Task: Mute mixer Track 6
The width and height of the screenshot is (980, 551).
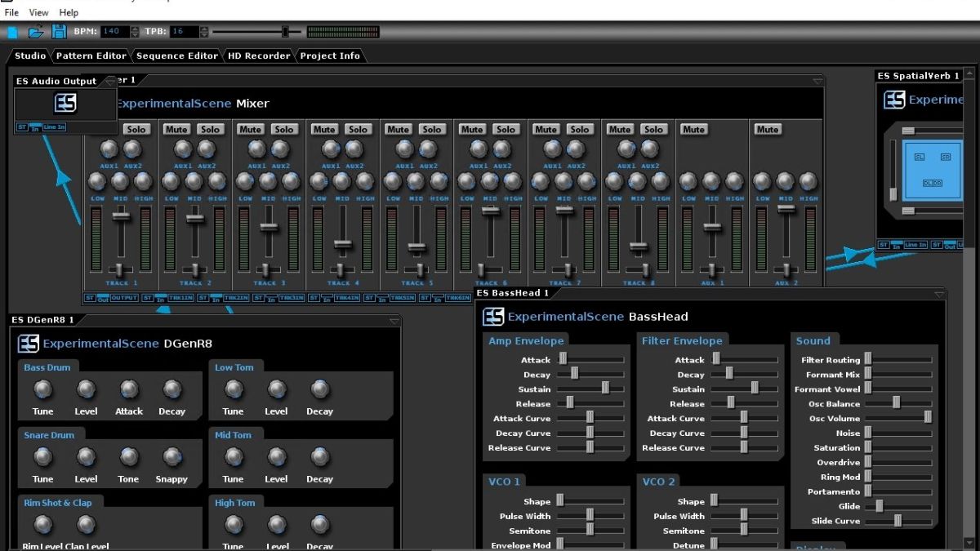Action: click(x=471, y=129)
